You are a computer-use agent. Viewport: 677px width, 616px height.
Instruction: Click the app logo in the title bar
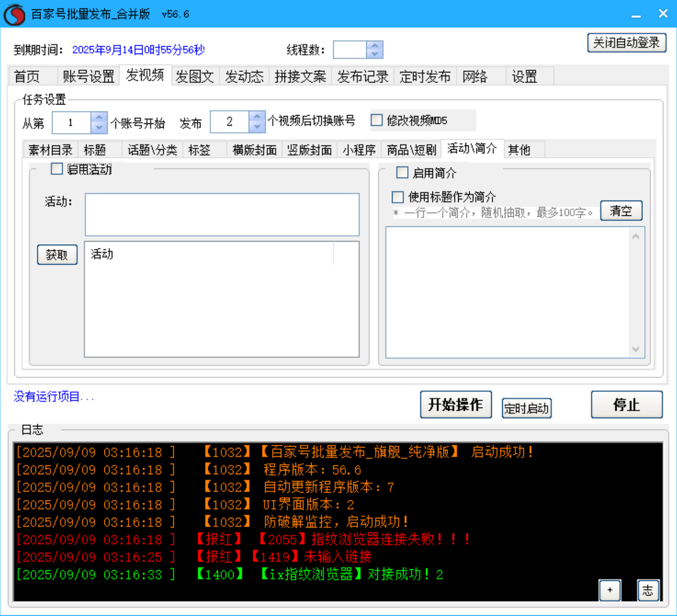point(14,14)
